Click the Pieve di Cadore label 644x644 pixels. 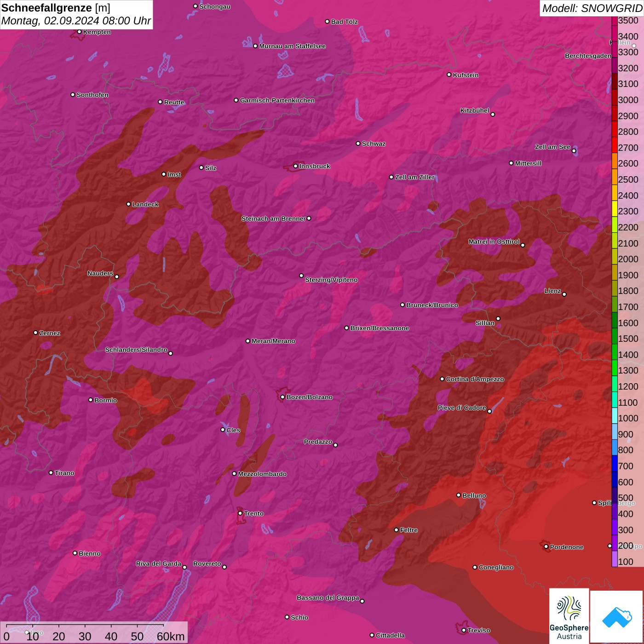click(462, 408)
